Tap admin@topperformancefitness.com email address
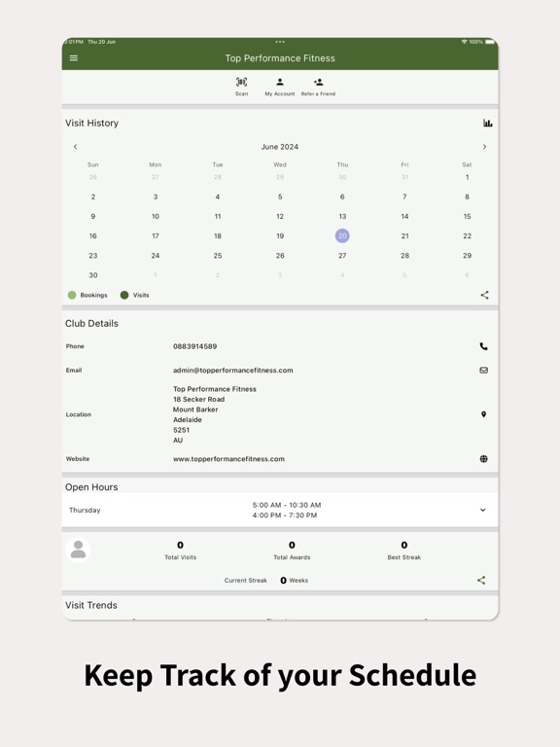This screenshot has width=560, height=747. pyautogui.click(x=233, y=371)
